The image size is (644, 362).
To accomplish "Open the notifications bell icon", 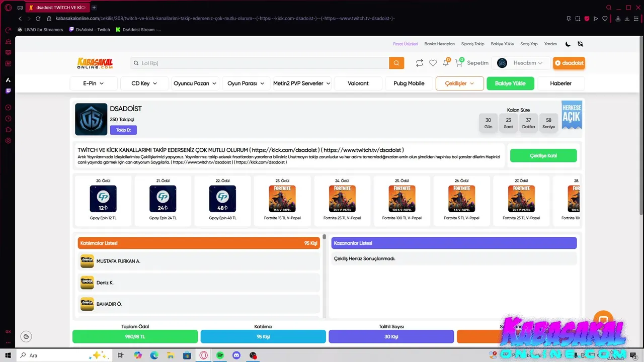I will [x=446, y=63].
